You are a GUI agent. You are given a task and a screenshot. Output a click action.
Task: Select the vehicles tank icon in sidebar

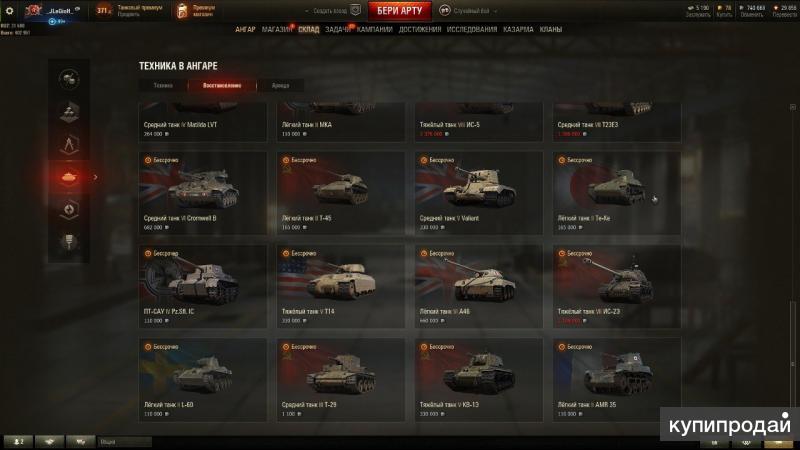click(x=69, y=177)
